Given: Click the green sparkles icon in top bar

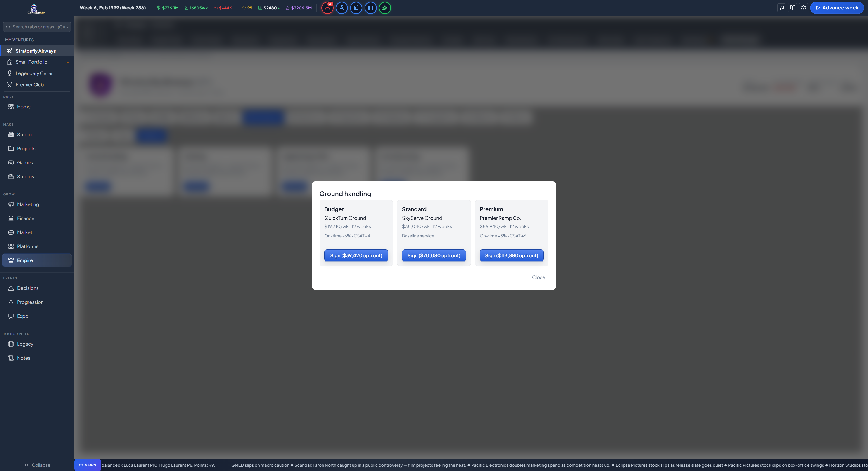Looking at the screenshot, I should (385, 8).
